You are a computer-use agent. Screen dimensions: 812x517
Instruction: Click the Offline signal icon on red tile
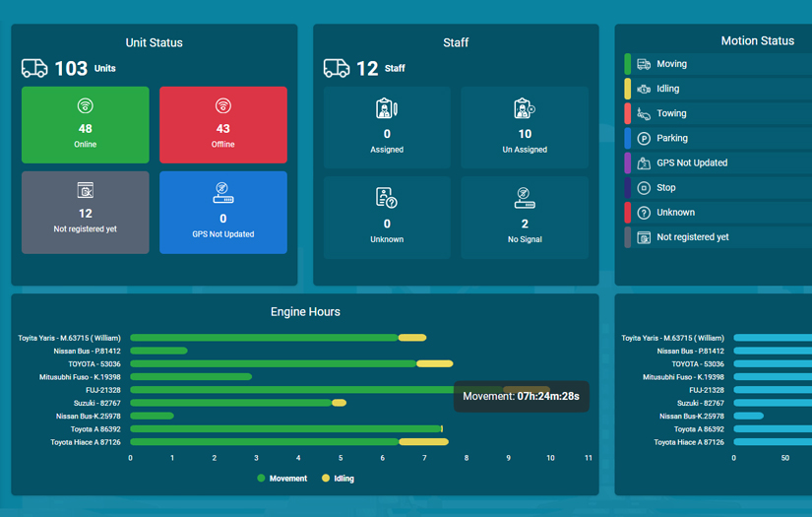tap(223, 106)
